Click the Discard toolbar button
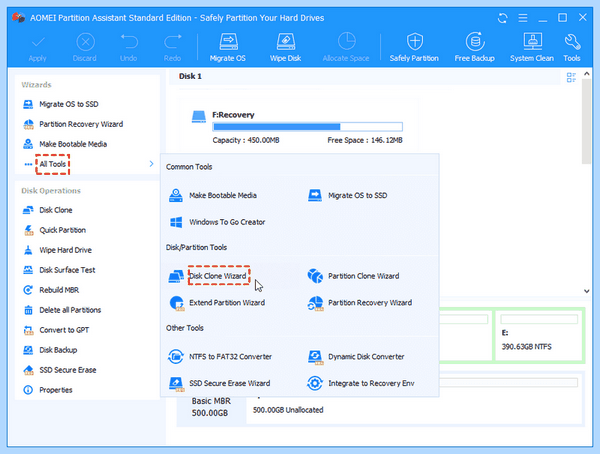 click(x=85, y=48)
